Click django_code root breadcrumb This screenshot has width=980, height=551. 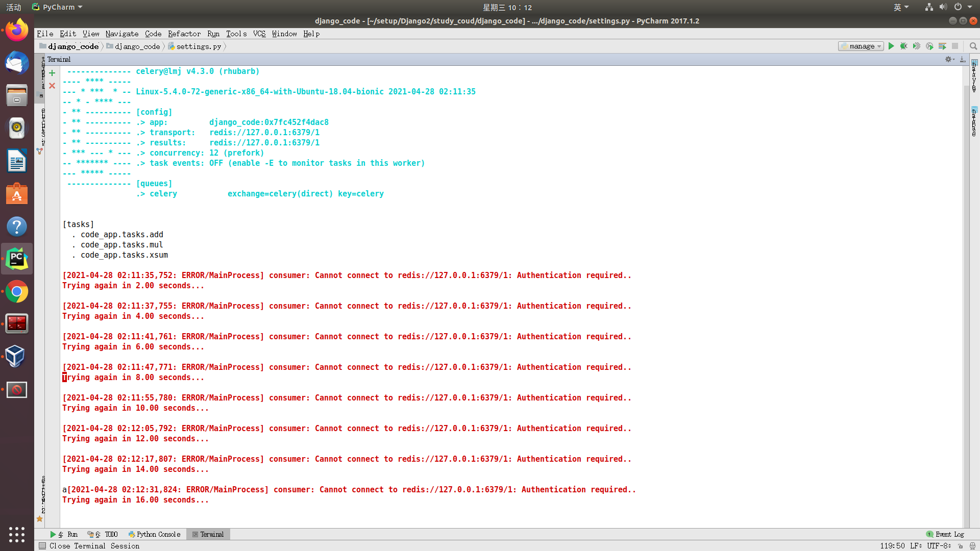69,46
